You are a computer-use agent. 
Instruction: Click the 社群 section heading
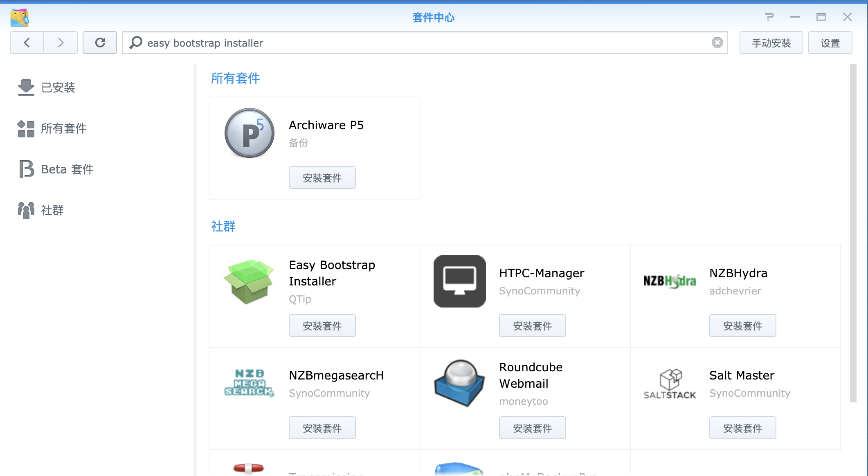point(223,226)
